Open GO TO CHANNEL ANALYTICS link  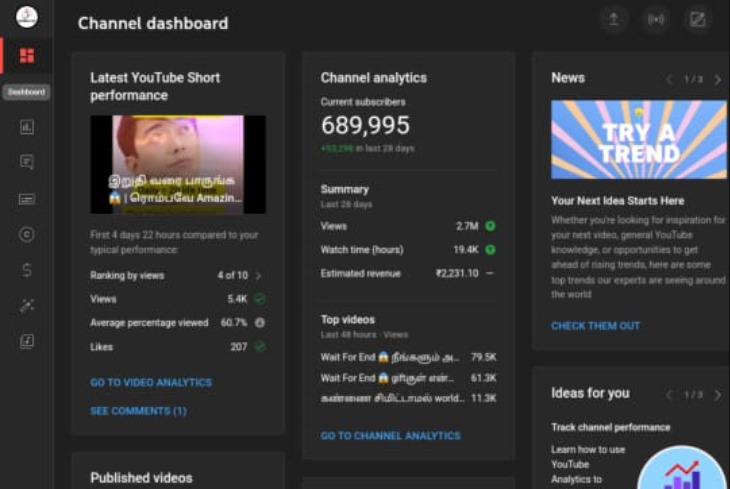391,435
